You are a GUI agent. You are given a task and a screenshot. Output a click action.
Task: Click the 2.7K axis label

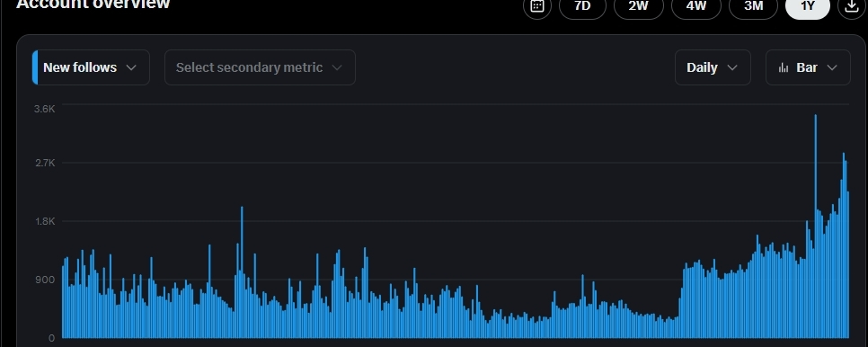[x=44, y=163]
